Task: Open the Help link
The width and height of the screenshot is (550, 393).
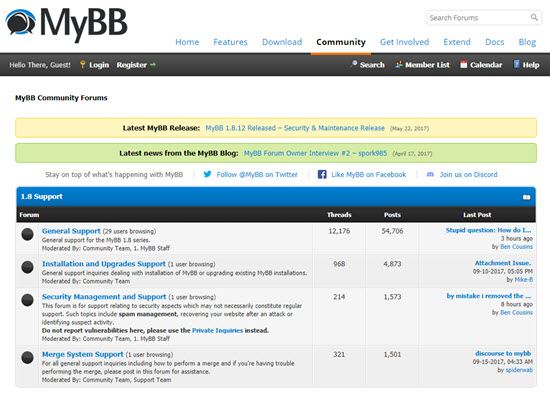Action: 531,65
